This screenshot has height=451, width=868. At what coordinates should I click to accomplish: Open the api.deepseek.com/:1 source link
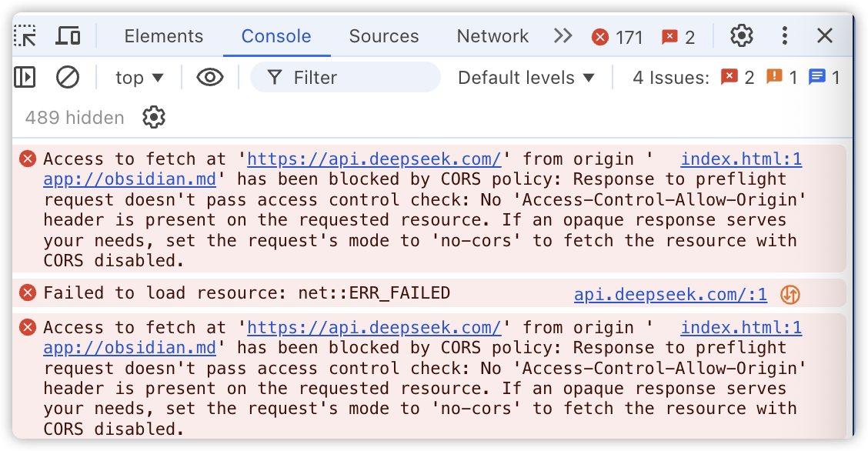670,294
